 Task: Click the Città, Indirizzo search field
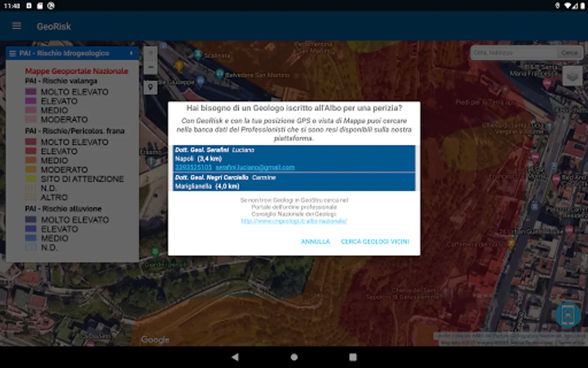click(514, 53)
